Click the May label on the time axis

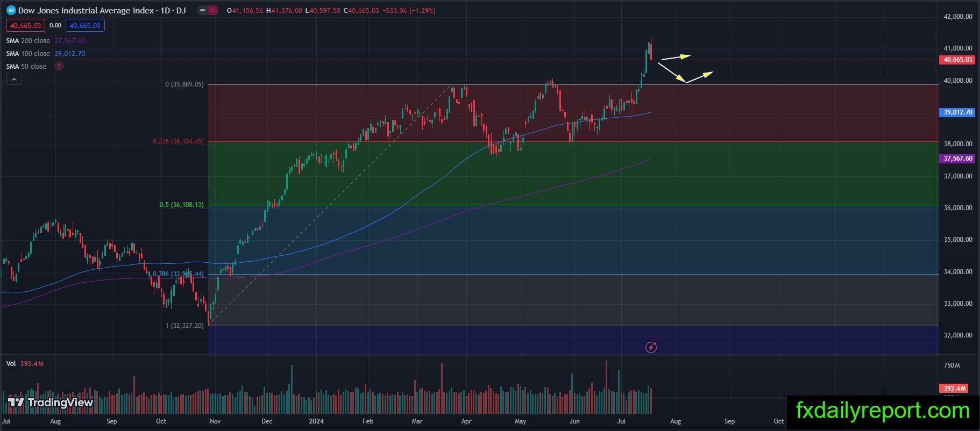pos(520,421)
